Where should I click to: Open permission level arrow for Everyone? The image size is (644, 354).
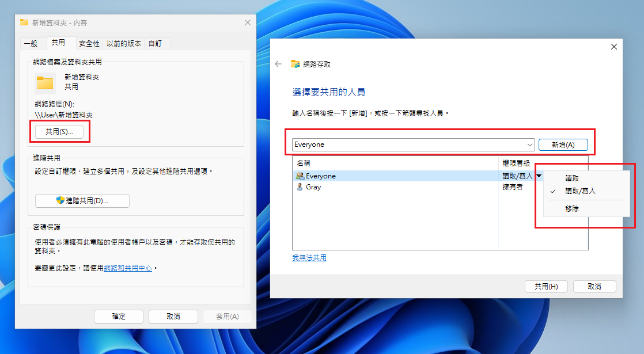(539, 176)
